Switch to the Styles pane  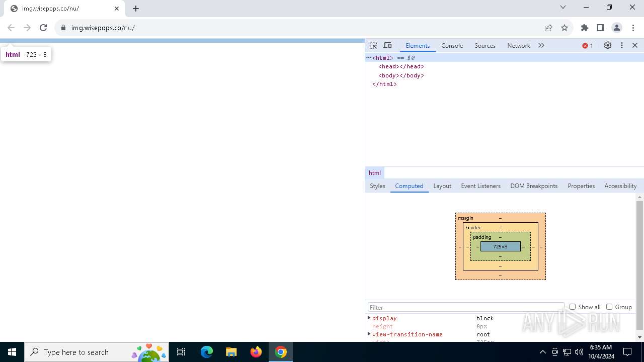(377, 186)
